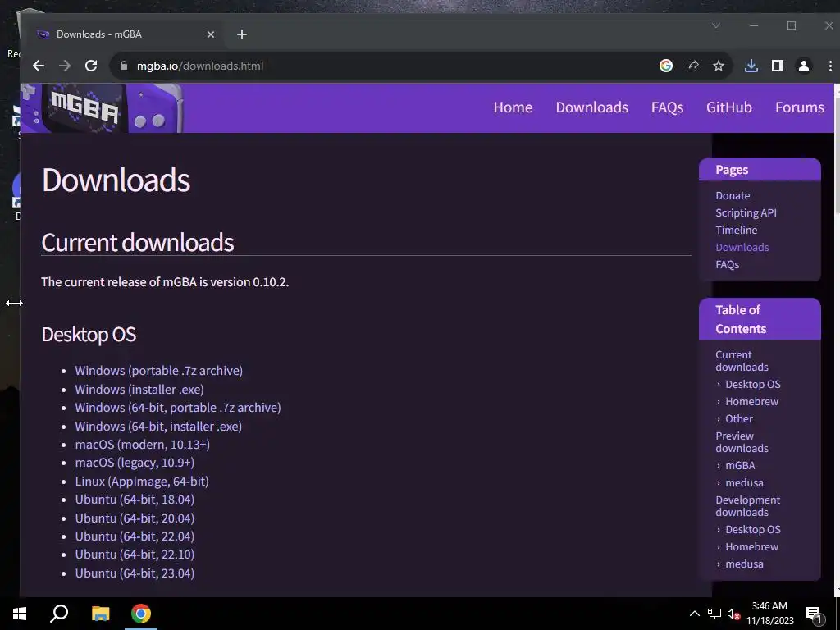The height and width of the screenshot is (630, 840).
Task: Open the Google icon in the address bar
Action: click(x=666, y=66)
